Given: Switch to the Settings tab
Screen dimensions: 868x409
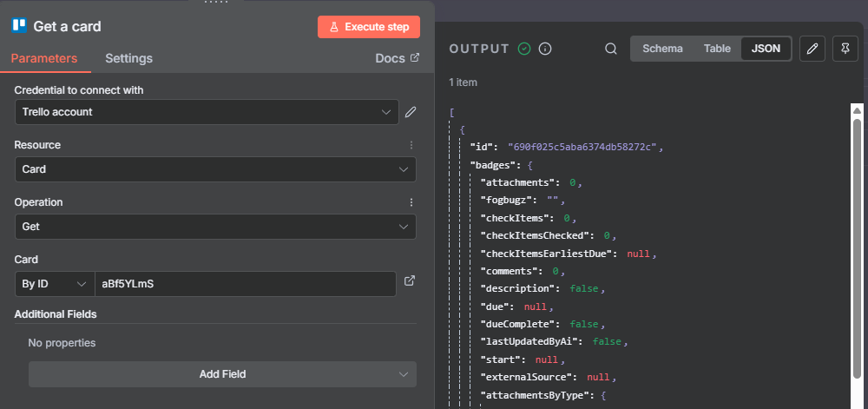Looking at the screenshot, I should click(128, 58).
